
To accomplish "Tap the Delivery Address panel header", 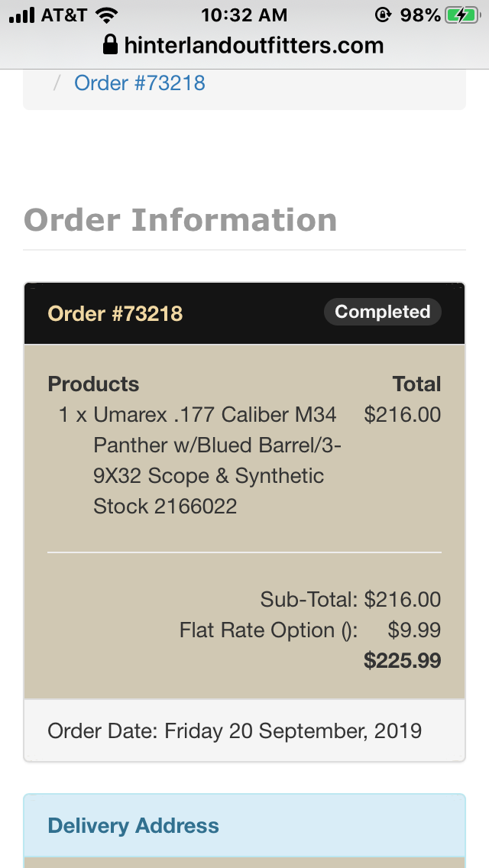I will click(244, 825).
